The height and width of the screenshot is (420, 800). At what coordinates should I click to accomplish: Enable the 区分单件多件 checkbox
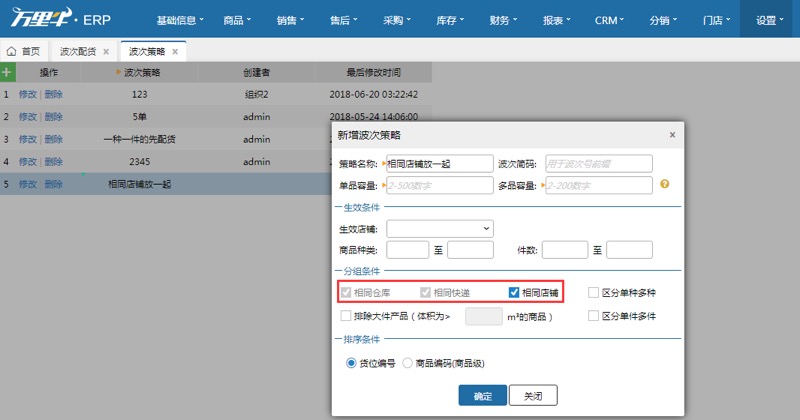pyautogui.click(x=593, y=316)
